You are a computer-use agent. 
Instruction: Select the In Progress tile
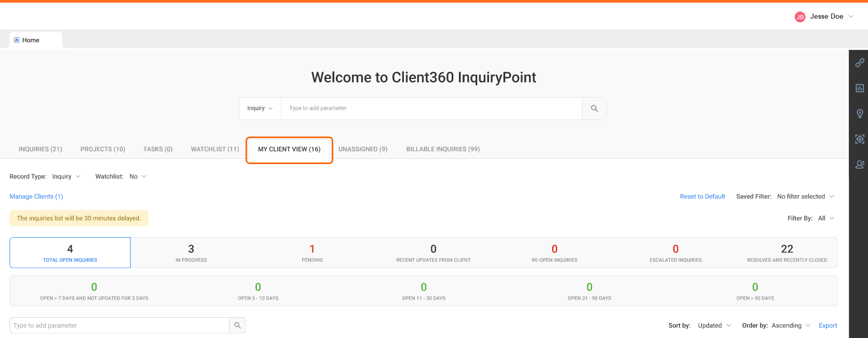pos(191,253)
